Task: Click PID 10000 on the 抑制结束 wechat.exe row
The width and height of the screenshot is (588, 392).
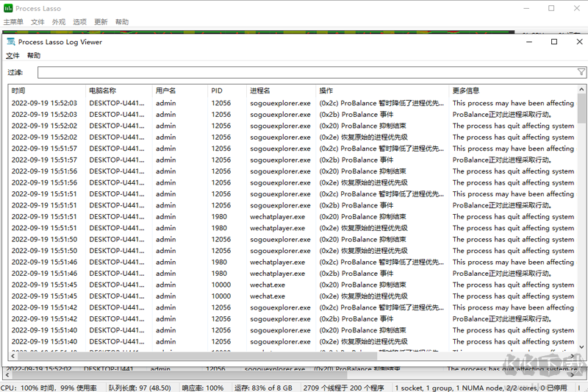Action: 221,285
